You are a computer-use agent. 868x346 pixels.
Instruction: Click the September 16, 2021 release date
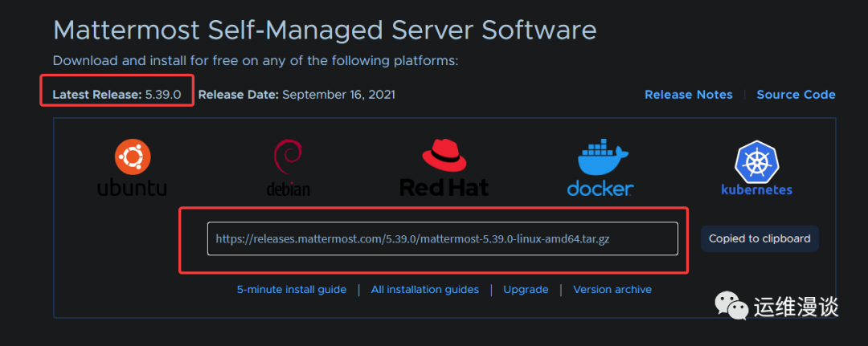tap(338, 95)
